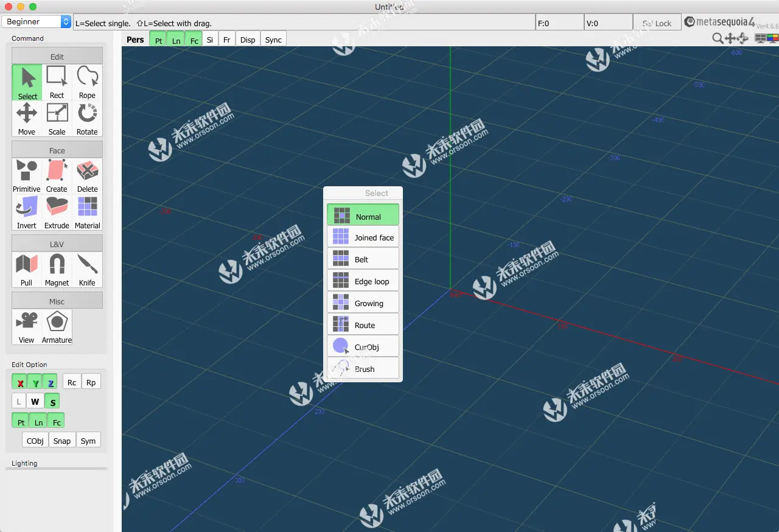Choose Route selection mode
779x532 pixels.
coord(363,324)
